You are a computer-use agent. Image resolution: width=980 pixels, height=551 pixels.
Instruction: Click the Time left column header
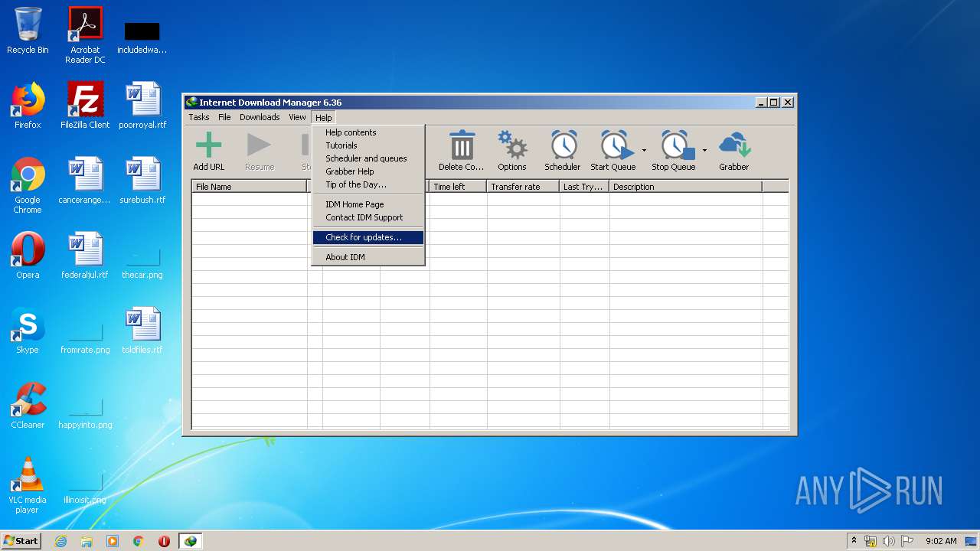(x=458, y=187)
